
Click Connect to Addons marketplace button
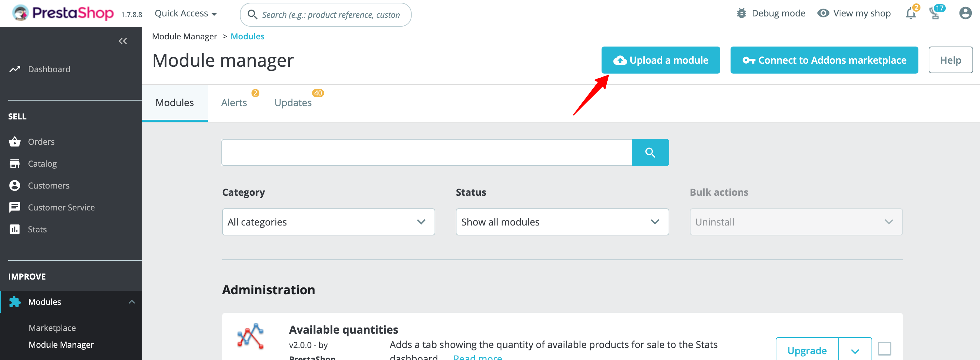tap(824, 60)
